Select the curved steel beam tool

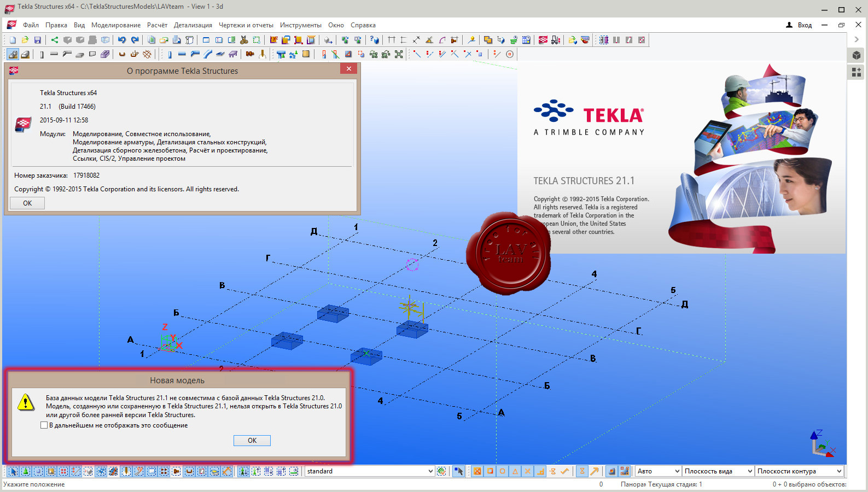[208, 54]
